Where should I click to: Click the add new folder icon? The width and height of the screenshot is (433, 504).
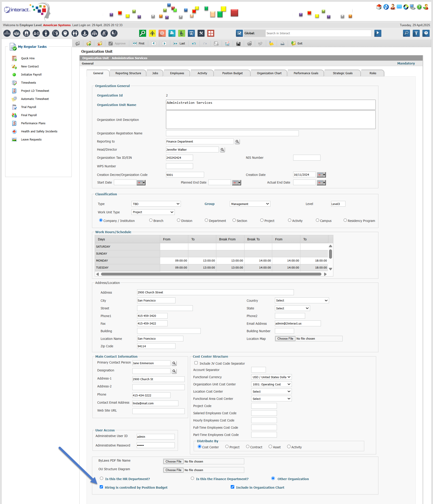click(89, 44)
